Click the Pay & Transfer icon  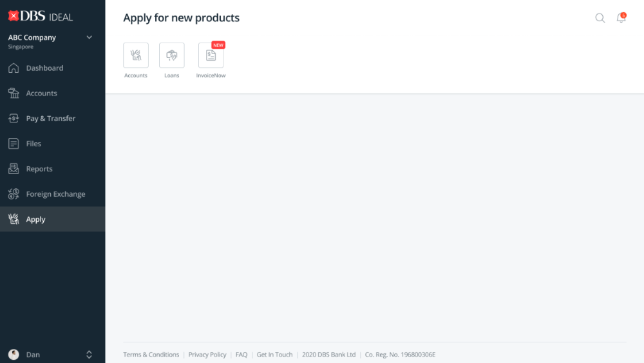point(14,119)
